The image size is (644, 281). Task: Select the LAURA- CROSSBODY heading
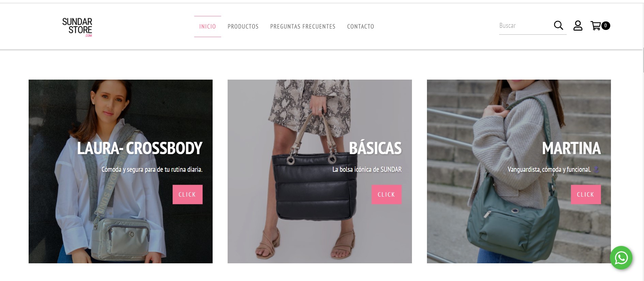pos(140,148)
